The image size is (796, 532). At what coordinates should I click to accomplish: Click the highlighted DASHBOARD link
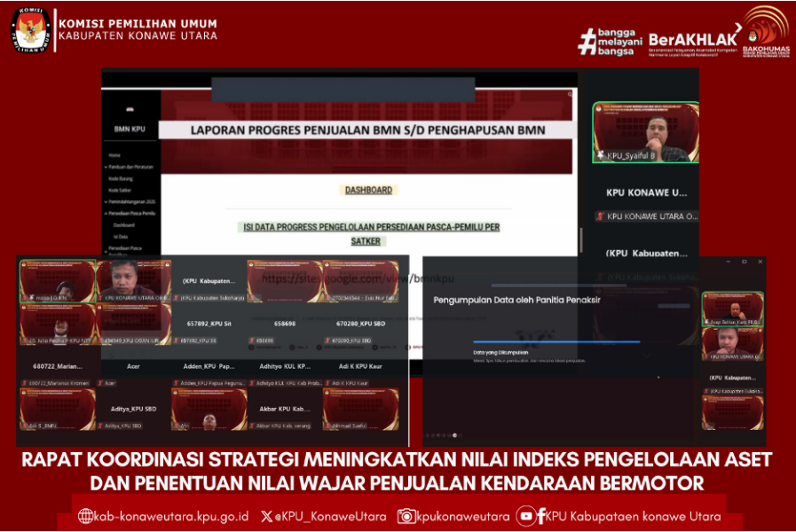pyautogui.click(x=368, y=190)
